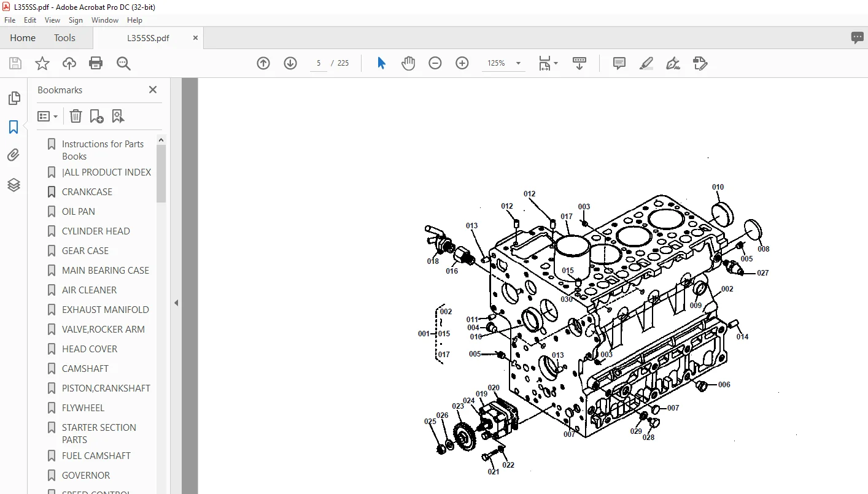Image resolution: width=868 pixels, height=494 pixels.
Task: Open the find text magnifier tool
Action: 123,63
